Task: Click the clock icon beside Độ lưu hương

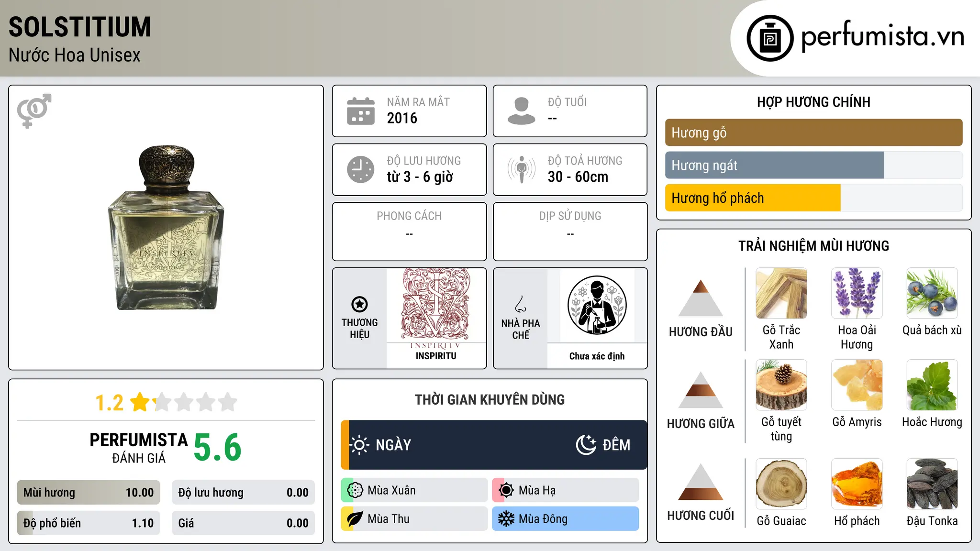Action: coord(361,169)
